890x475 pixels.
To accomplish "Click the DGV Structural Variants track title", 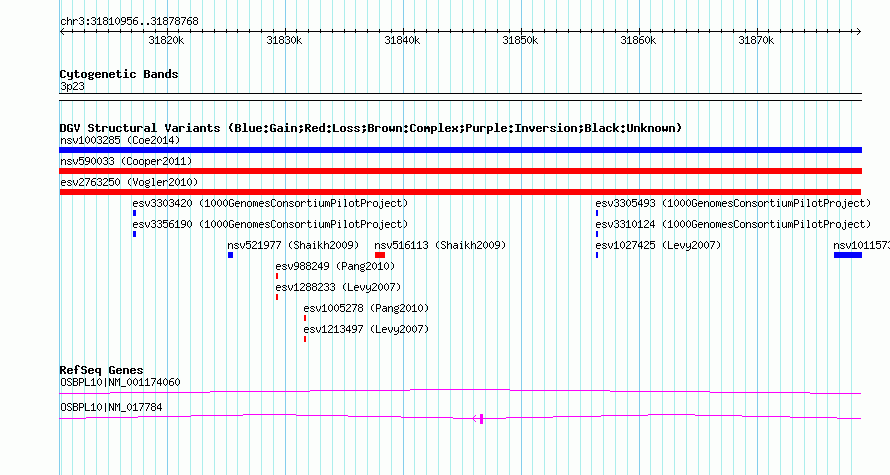I will (x=370, y=128).
